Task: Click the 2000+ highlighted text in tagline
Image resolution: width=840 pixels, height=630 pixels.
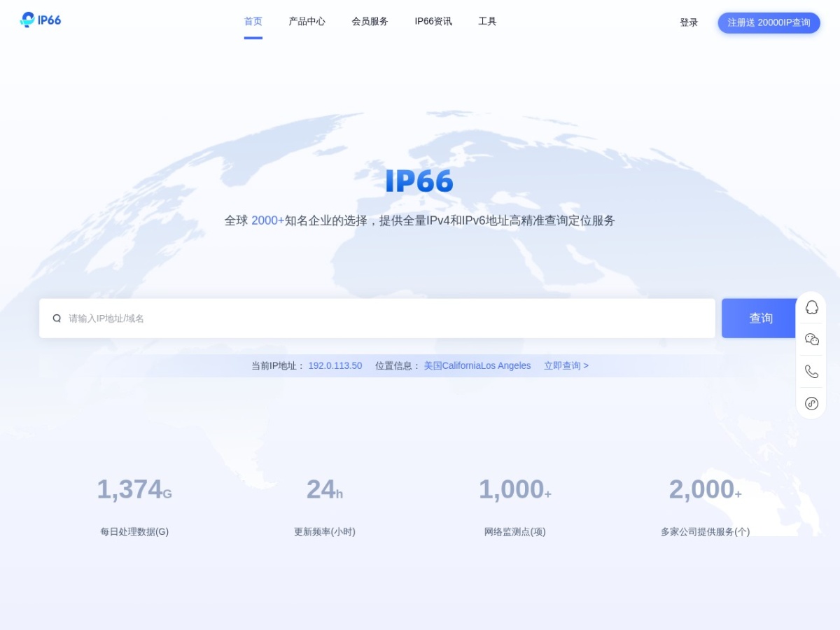Action: click(x=268, y=220)
